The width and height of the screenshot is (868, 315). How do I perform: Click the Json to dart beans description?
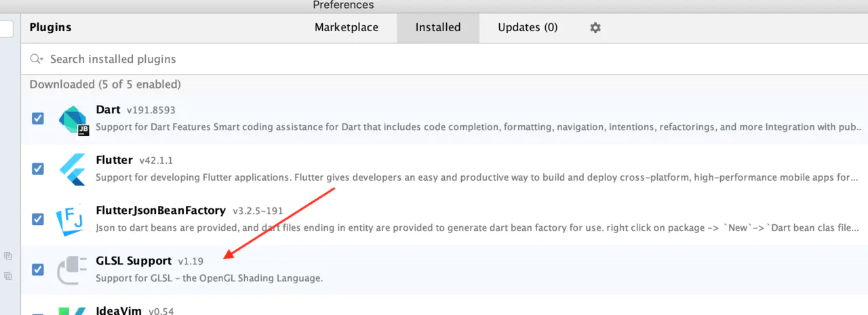tap(478, 228)
